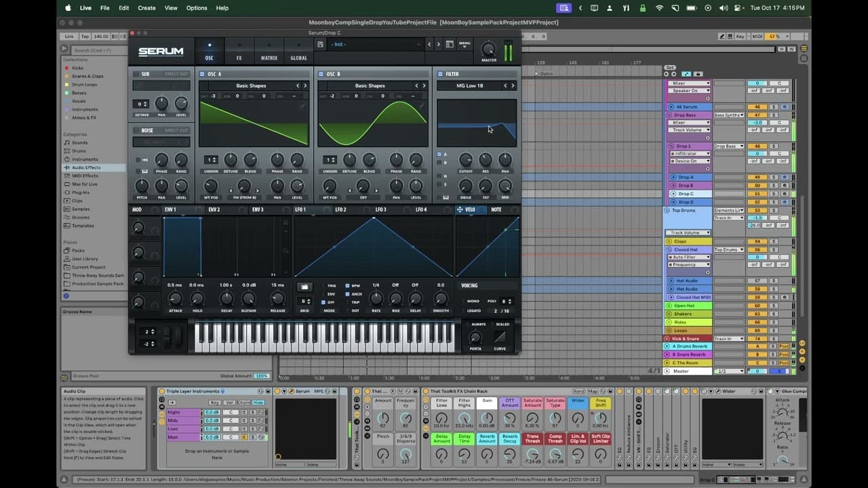The image size is (868, 488).
Task: Open Serum MENU dropdown
Action: [465, 44]
